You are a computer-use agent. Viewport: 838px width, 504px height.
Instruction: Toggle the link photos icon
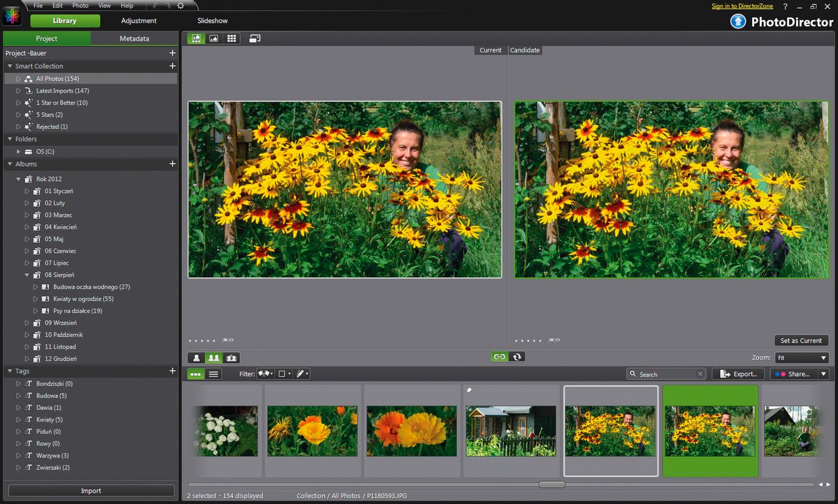click(500, 357)
